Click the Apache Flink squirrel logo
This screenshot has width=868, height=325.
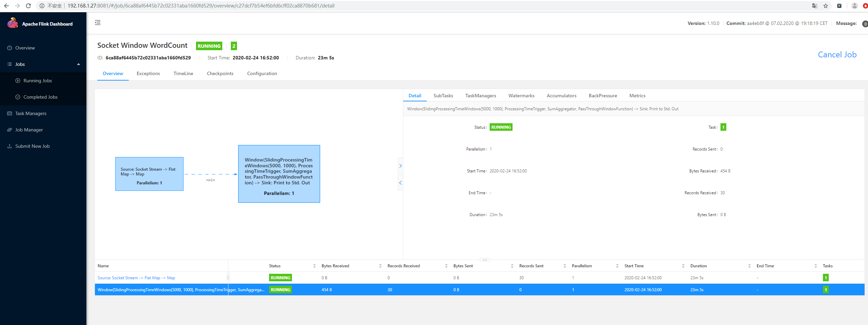[13, 23]
